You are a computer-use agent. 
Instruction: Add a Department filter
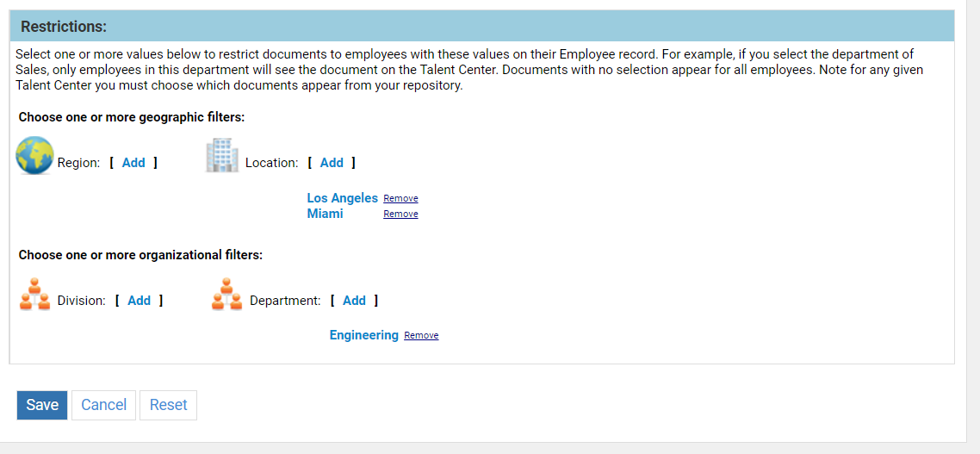(354, 301)
